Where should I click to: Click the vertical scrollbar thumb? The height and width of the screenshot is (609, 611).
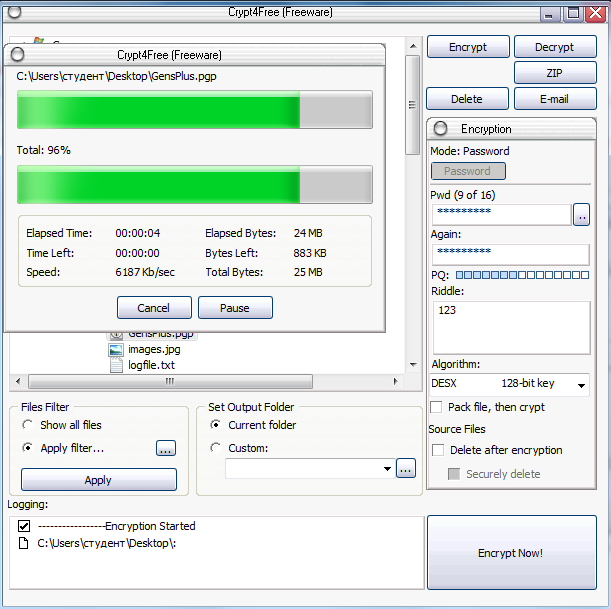point(412,105)
